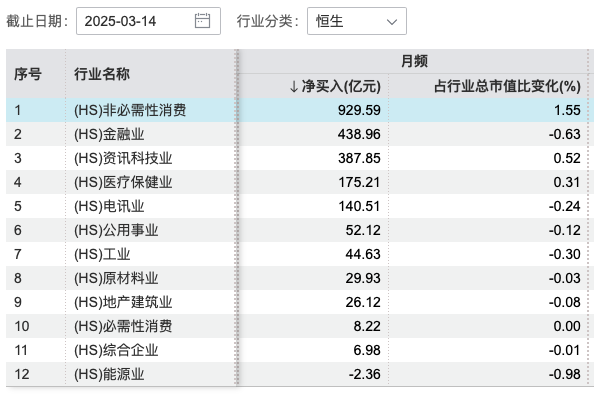This screenshot has height=394, width=594.
Task: Open (HS)金融业 industry row
Action: tap(297, 134)
